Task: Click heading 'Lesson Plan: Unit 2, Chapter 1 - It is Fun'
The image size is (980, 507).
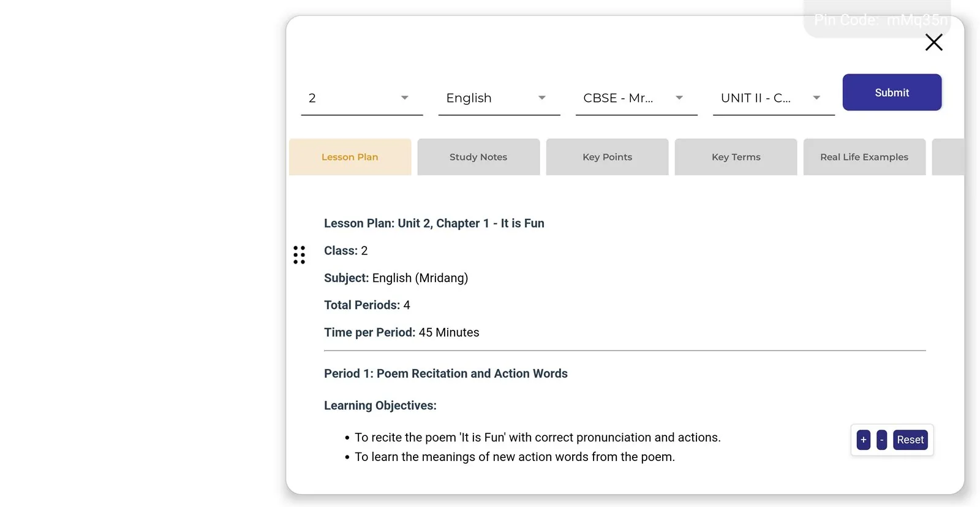Action: [x=434, y=223]
